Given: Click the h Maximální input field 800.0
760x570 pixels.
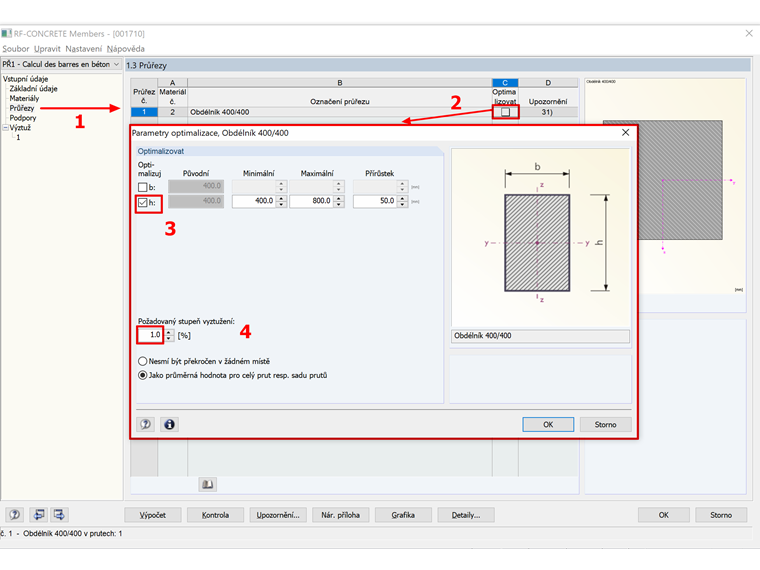Looking at the screenshot, I should tap(312, 201).
